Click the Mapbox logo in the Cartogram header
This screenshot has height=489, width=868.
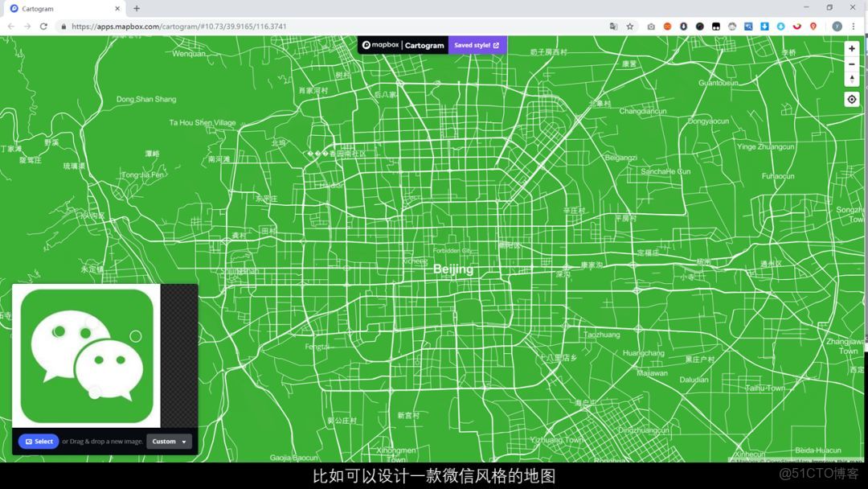click(383, 45)
